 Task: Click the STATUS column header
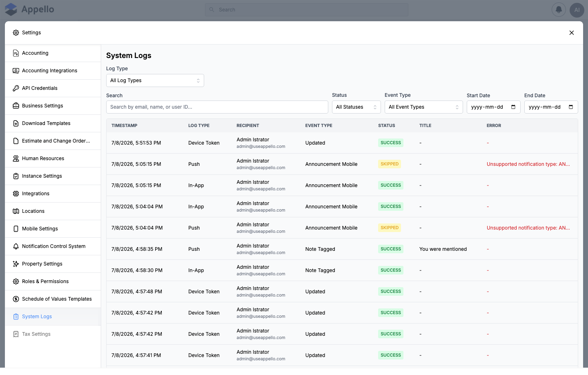(x=387, y=126)
